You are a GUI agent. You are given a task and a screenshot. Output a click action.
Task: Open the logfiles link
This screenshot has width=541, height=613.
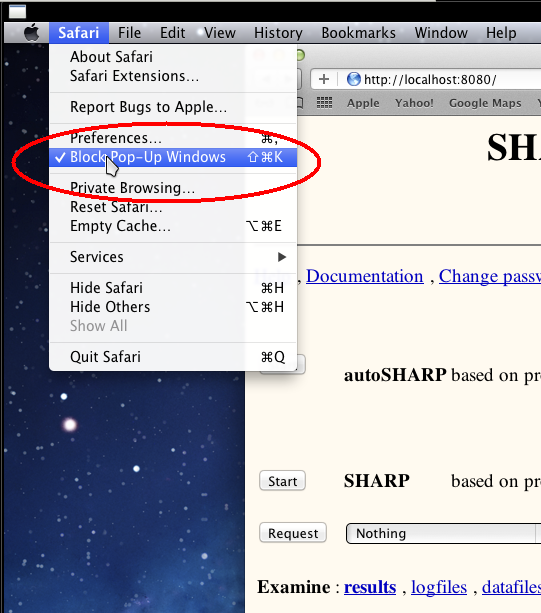click(x=439, y=587)
